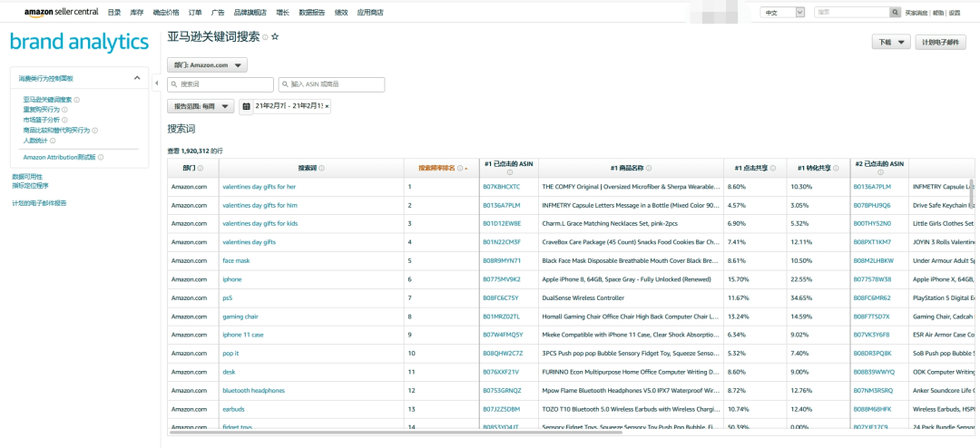Click the magnifier search button in top bar

(x=895, y=13)
